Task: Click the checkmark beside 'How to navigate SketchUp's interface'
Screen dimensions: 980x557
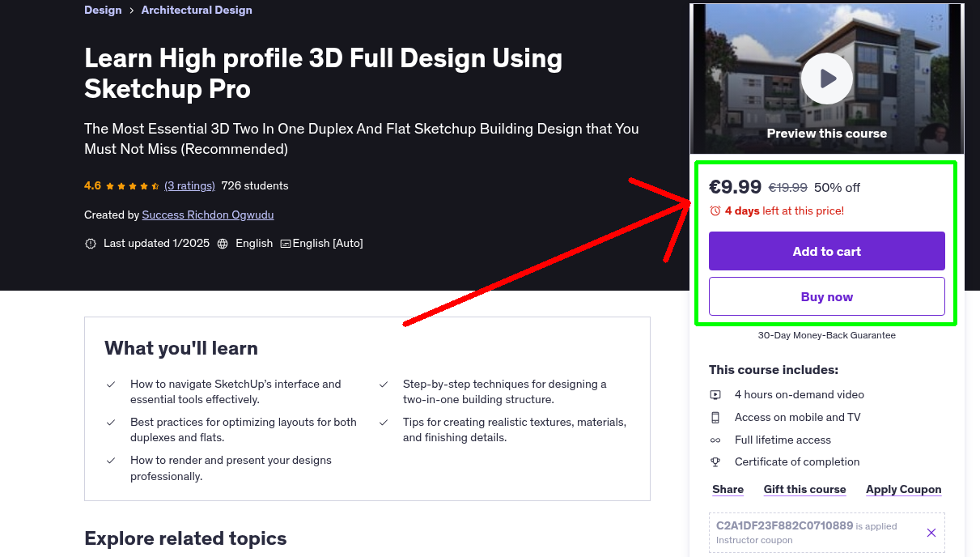Action: (111, 385)
